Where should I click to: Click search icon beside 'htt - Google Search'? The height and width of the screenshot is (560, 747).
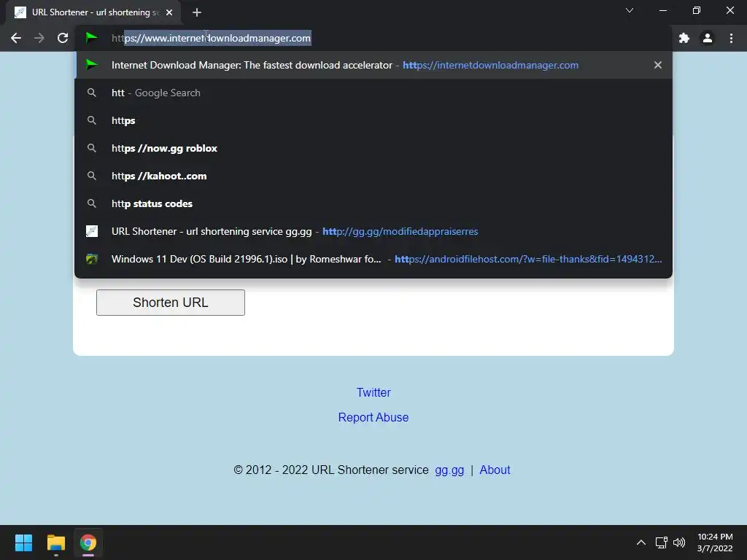pos(91,93)
